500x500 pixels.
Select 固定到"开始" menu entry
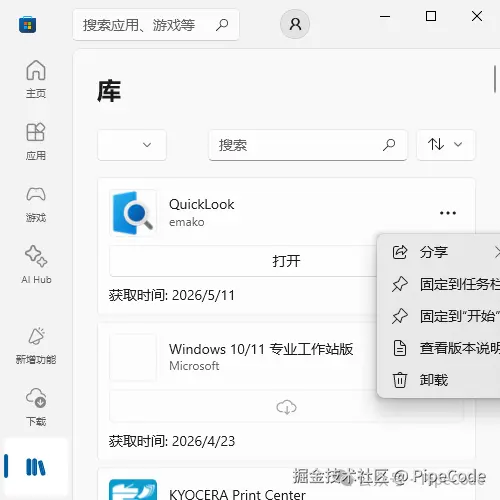point(440,316)
